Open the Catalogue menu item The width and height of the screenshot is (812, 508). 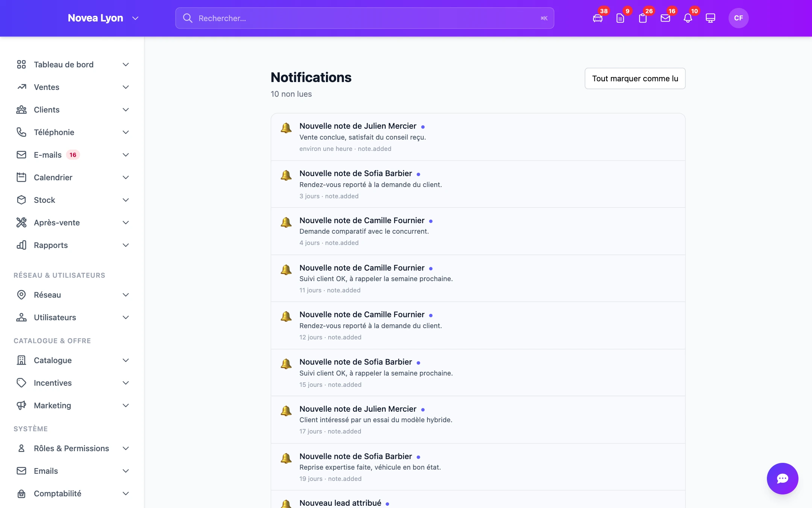(73, 360)
